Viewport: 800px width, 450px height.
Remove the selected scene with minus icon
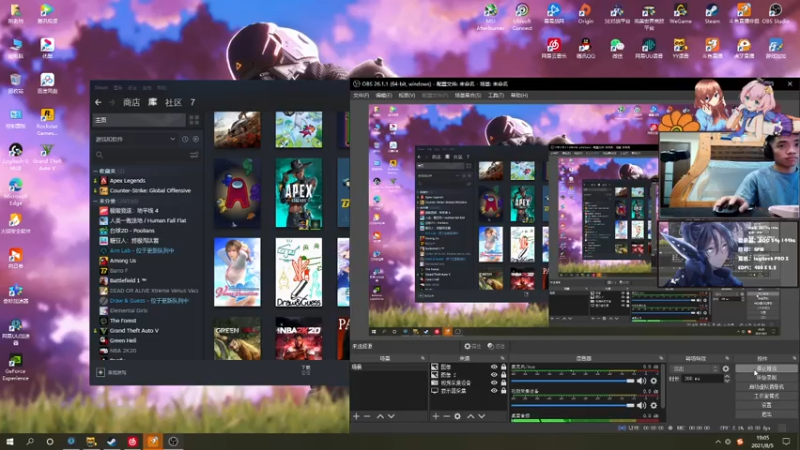(367, 416)
